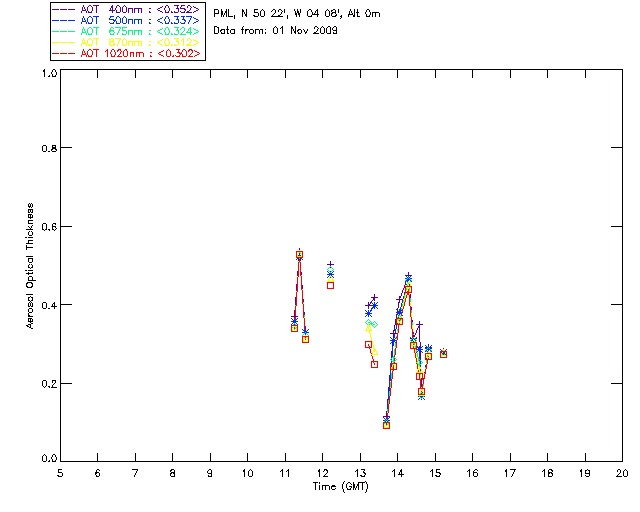This screenshot has width=640, height=512.
Task: Click the 0.8 y-axis tick label
Action: (49, 149)
